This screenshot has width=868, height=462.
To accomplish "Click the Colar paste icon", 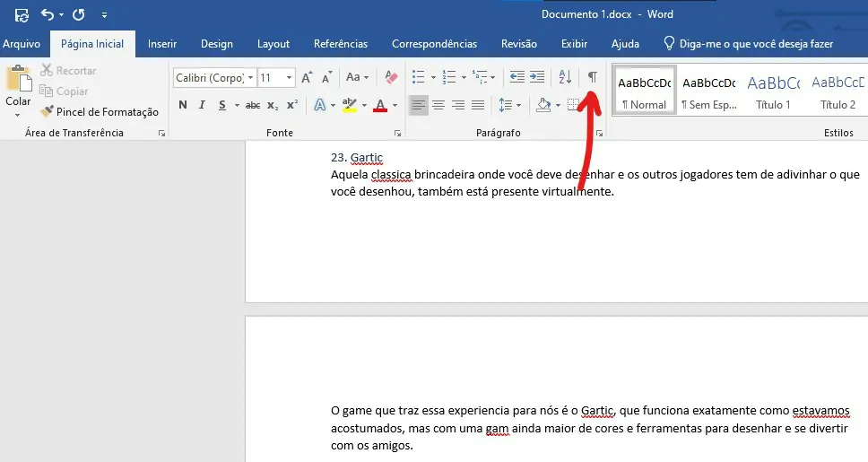I will (x=18, y=78).
